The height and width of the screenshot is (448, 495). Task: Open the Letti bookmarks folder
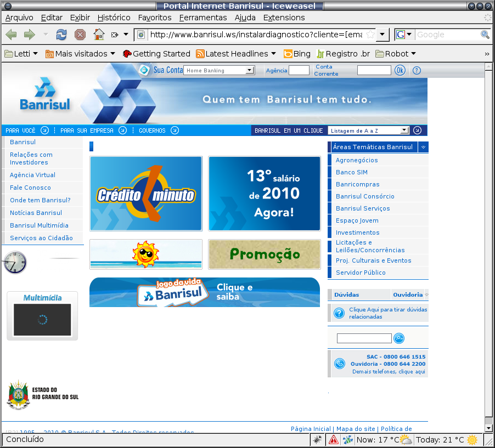click(x=21, y=54)
